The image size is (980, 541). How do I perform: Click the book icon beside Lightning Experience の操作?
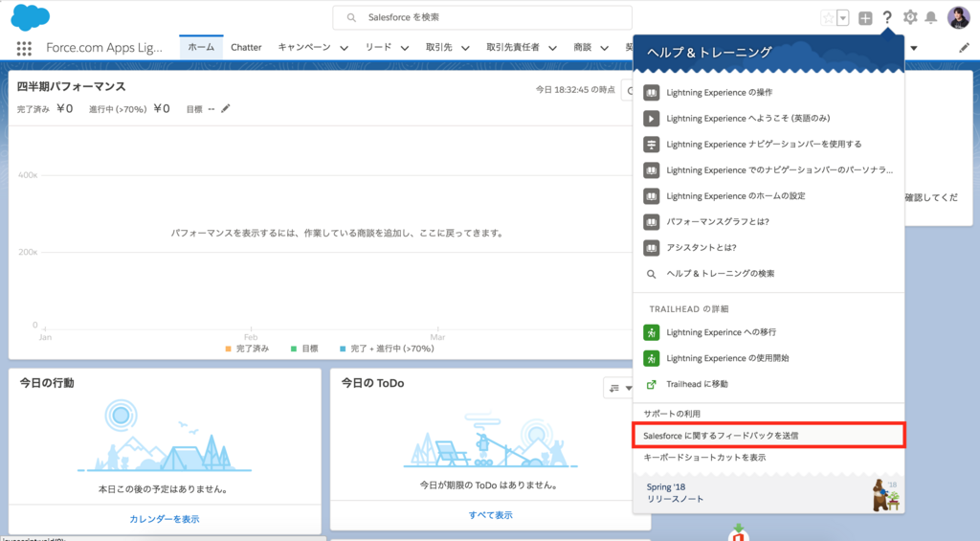651,93
